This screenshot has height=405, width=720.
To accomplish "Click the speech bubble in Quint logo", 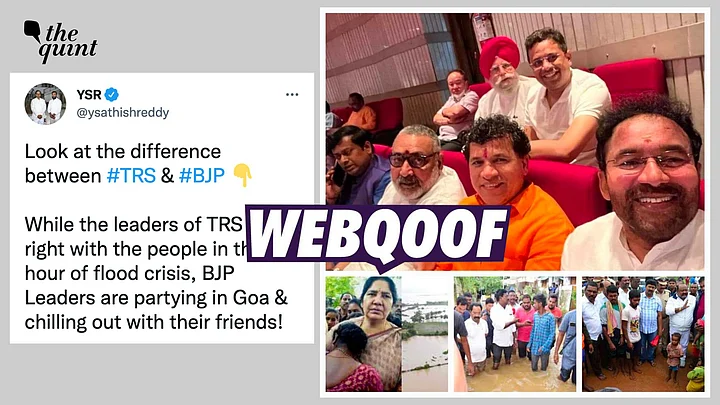I will pos(32,30).
